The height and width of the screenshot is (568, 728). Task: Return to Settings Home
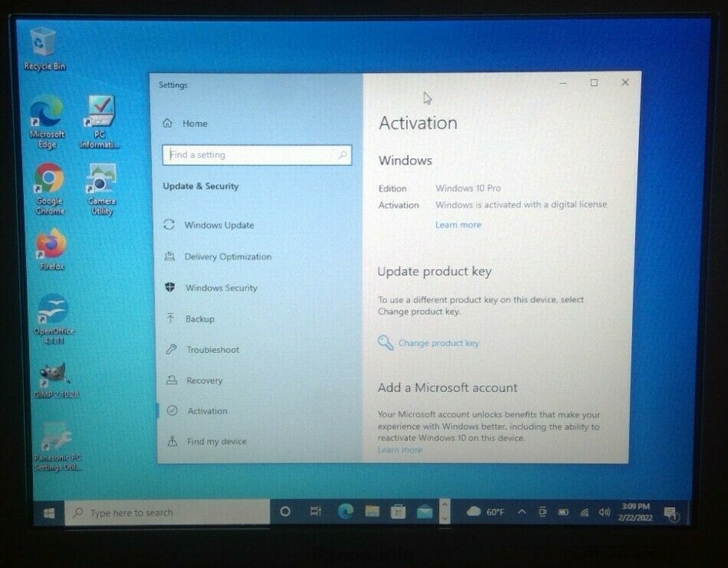[x=185, y=123]
